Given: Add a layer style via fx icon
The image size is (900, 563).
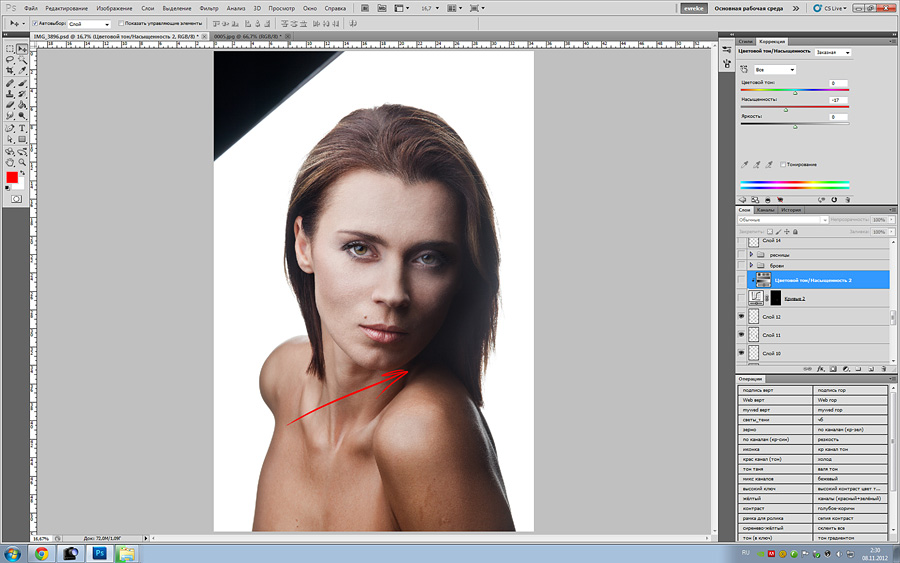Looking at the screenshot, I should click(x=821, y=369).
